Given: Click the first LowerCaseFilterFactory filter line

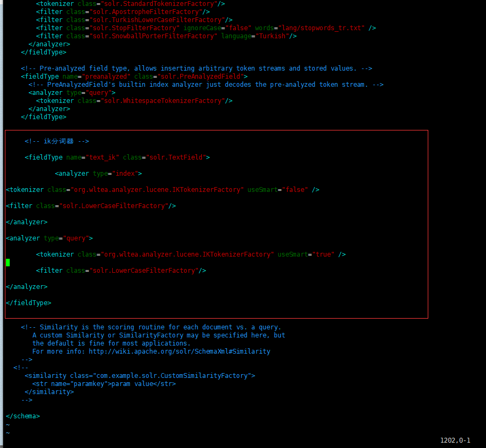Looking at the screenshot, I should (91, 206).
